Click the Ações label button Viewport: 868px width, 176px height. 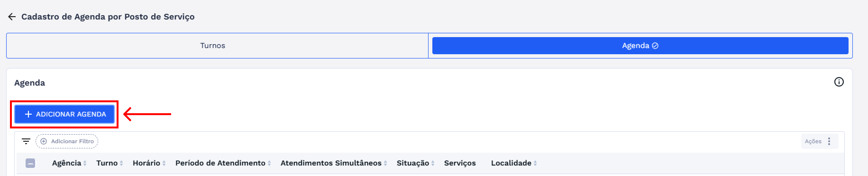[x=813, y=141]
